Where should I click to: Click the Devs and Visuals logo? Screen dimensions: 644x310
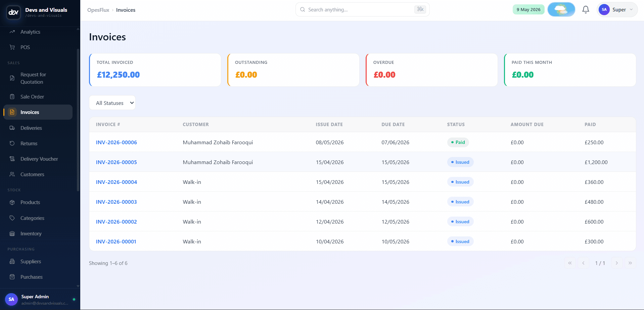13,12
